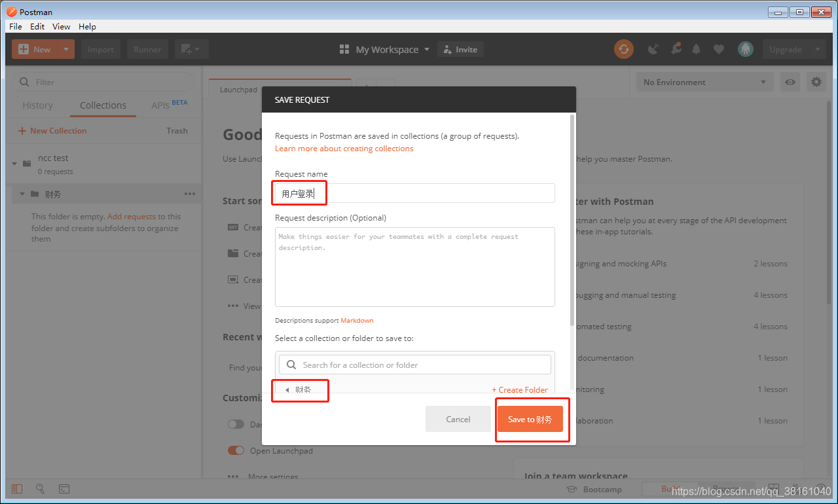Open the three-dot menu for 财务 folder
Image resolution: width=838 pixels, height=504 pixels.
[x=190, y=194]
